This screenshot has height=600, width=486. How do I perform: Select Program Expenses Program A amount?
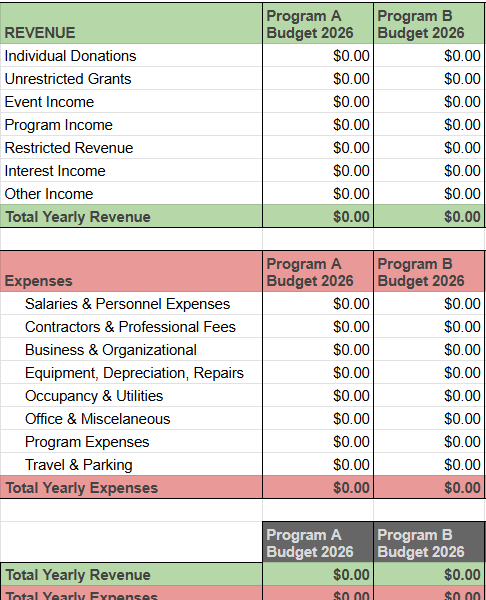pos(318,441)
